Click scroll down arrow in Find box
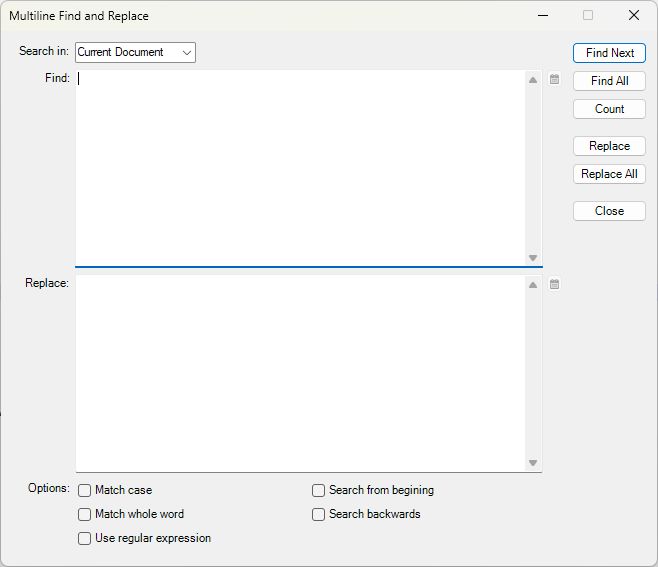Image resolution: width=658 pixels, height=567 pixels. [533, 258]
